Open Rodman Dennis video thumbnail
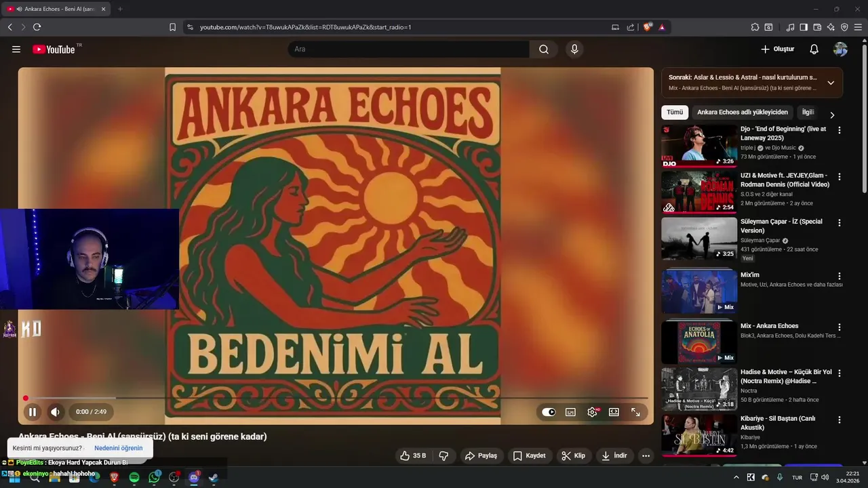Image resolution: width=868 pixels, height=488 pixels. click(x=699, y=192)
